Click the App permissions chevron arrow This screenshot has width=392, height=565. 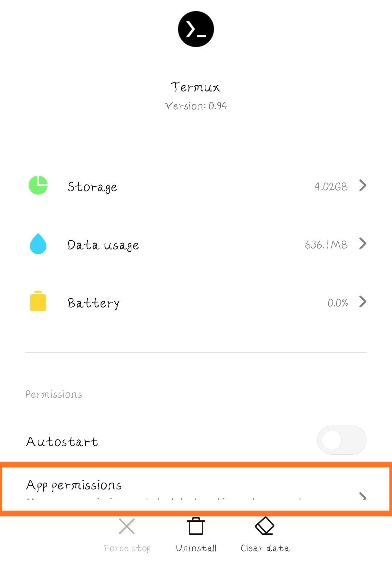click(x=362, y=496)
